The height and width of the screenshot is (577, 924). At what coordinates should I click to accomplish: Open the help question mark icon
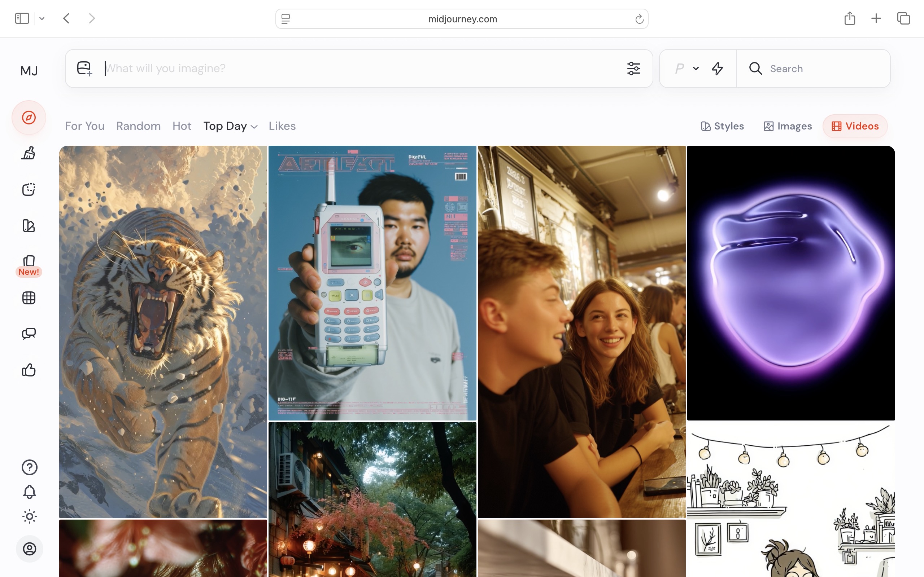point(29,467)
